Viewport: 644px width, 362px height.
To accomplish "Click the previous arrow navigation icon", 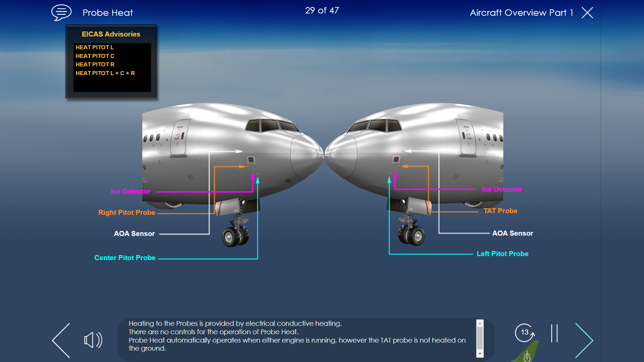I will click(58, 340).
